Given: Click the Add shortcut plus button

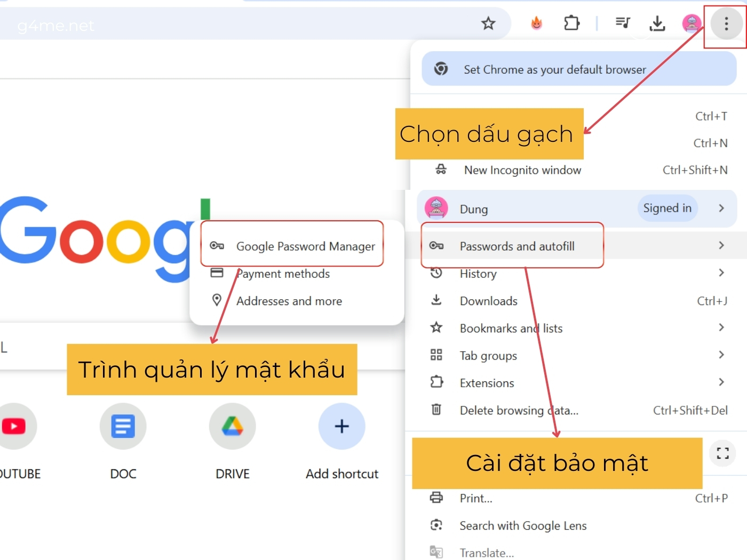Looking at the screenshot, I should 341,426.
